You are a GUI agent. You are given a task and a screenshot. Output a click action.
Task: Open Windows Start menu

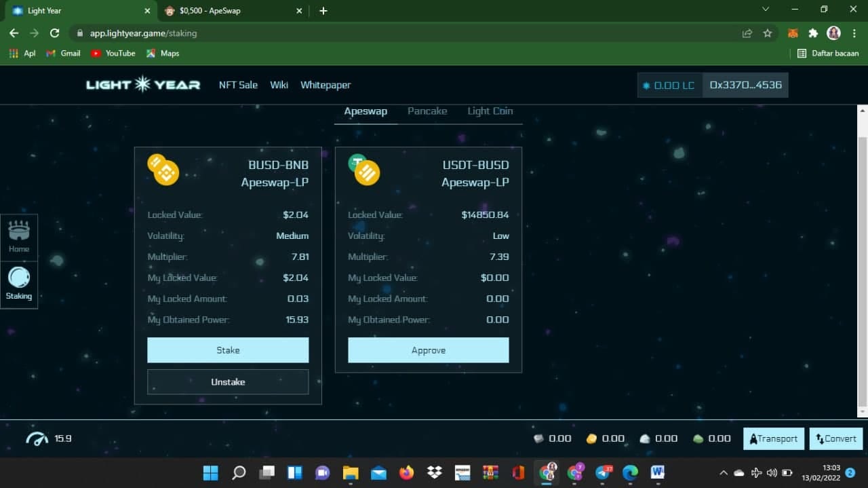(211, 472)
